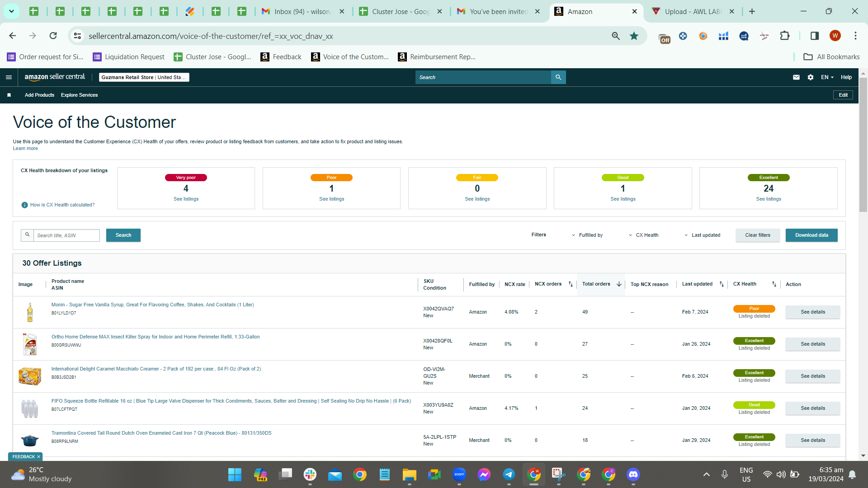Click the FIFO Squeeze Bottle product thumbnail
The width and height of the screenshot is (868, 488).
tap(30, 408)
